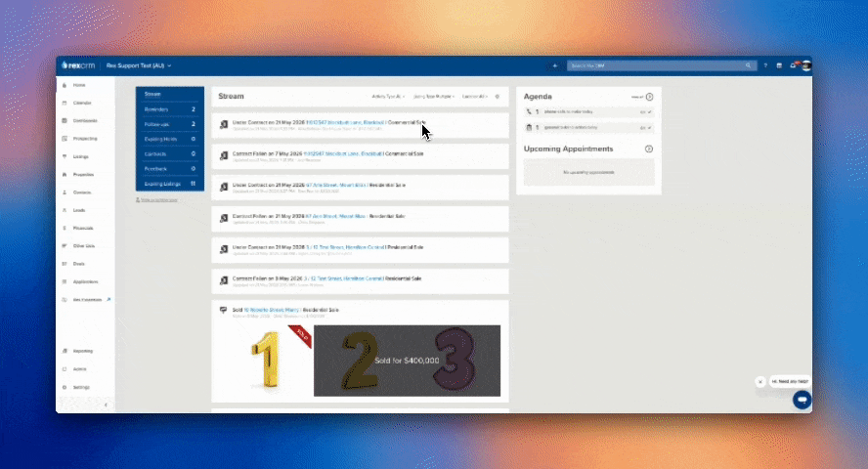
Task: Select the Expiring Holds tab
Action: coord(170,140)
